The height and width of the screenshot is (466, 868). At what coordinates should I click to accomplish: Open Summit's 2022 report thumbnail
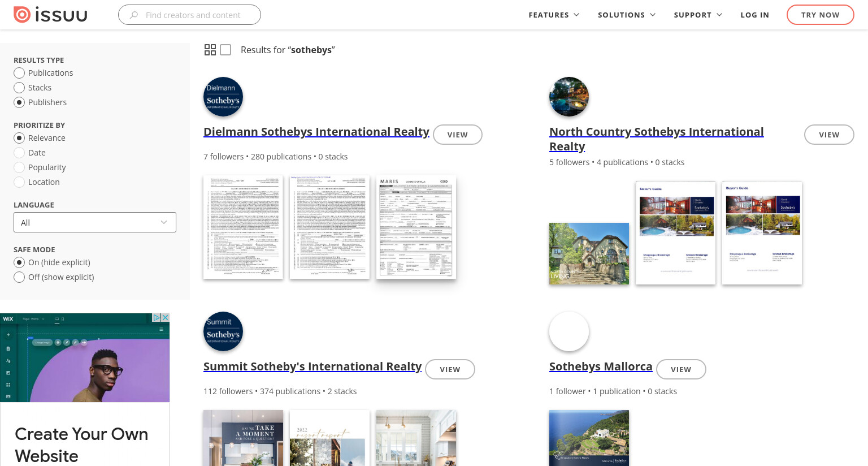[329, 438]
